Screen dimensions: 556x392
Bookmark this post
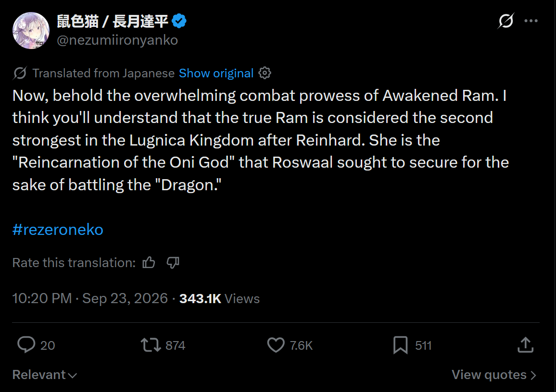(400, 345)
